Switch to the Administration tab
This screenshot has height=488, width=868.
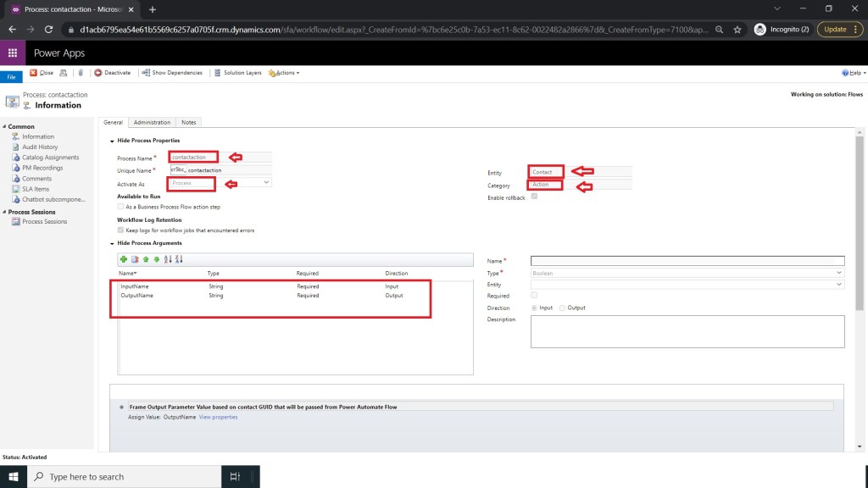click(152, 122)
